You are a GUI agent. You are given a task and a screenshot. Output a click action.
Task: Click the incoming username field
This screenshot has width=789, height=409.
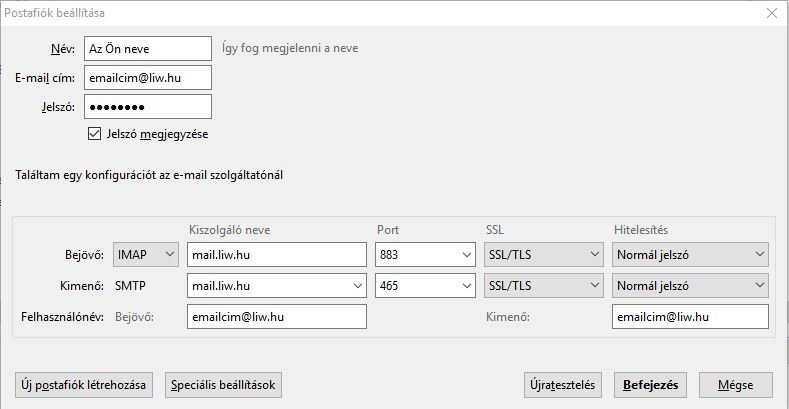[x=277, y=317]
